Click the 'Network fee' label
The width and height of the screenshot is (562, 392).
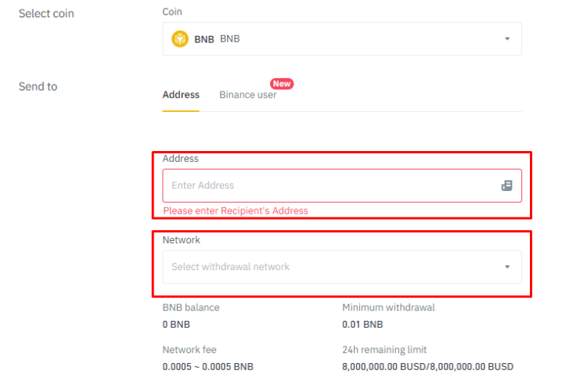coord(189,350)
